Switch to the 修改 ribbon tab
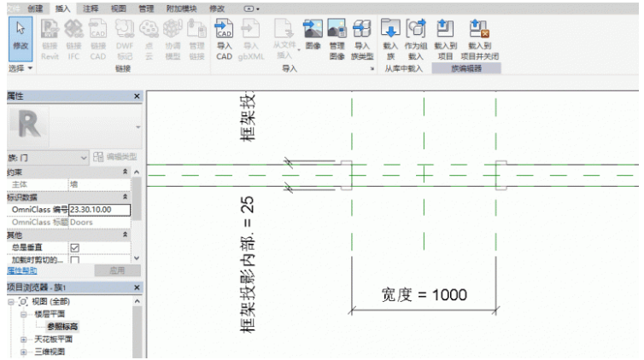Screen dimensions: 644x360 point(217,9)
